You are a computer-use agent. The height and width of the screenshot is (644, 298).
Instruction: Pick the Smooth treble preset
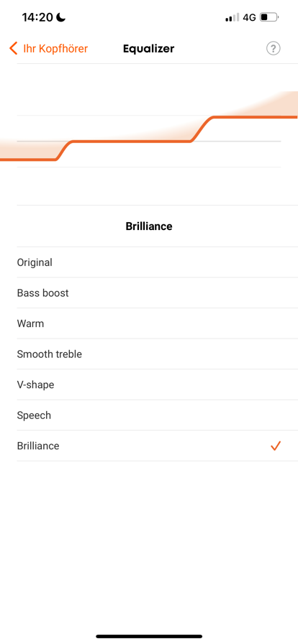click(157, 354)
